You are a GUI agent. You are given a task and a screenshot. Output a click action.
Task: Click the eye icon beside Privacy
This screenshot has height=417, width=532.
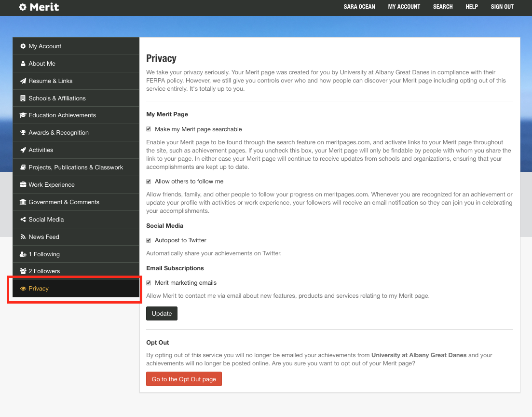(23, 288)
